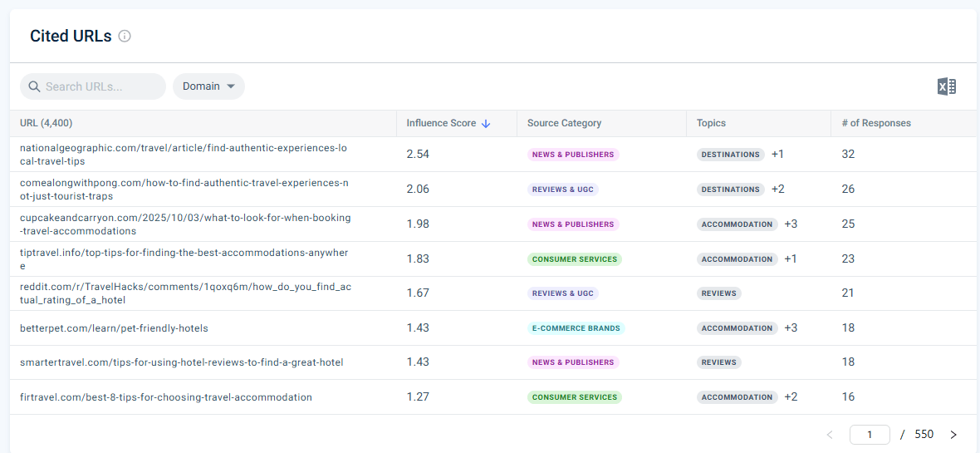Image resolution: width=980 pixels, height=453 pixels.
Task: Click News & Publishers tag for nationalgeographic row
Action: [x=573, y=155]
